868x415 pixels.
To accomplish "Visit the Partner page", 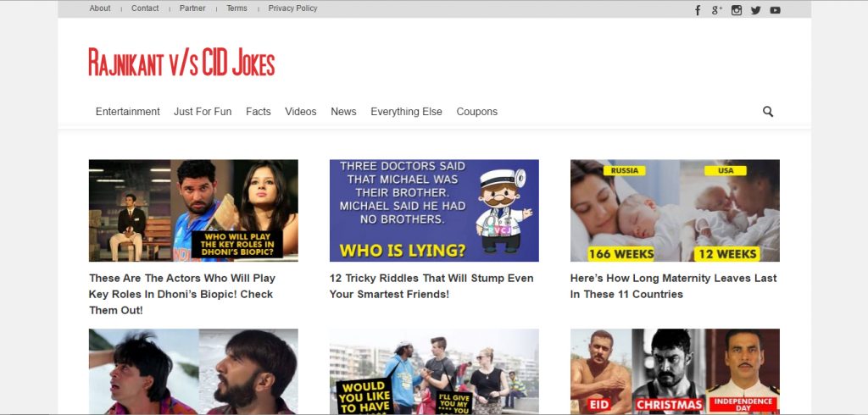I will [x=192, y=8].
